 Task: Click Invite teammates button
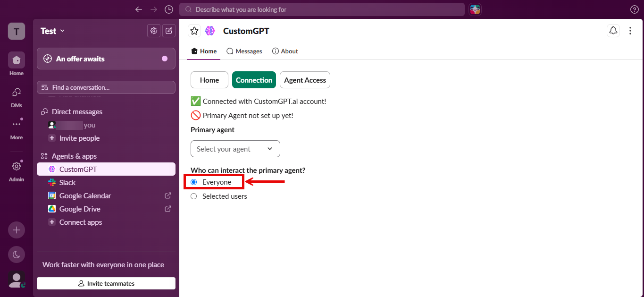pos(106,283)
